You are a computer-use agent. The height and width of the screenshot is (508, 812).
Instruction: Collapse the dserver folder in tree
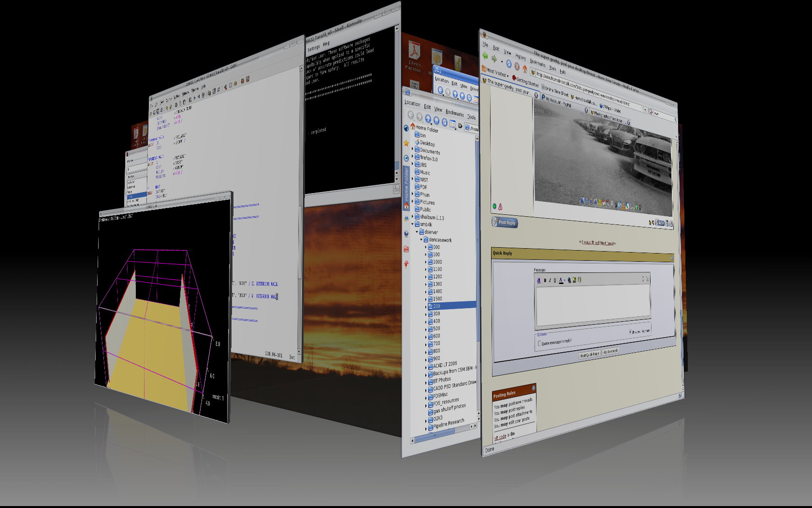click(x=417, y=232)
